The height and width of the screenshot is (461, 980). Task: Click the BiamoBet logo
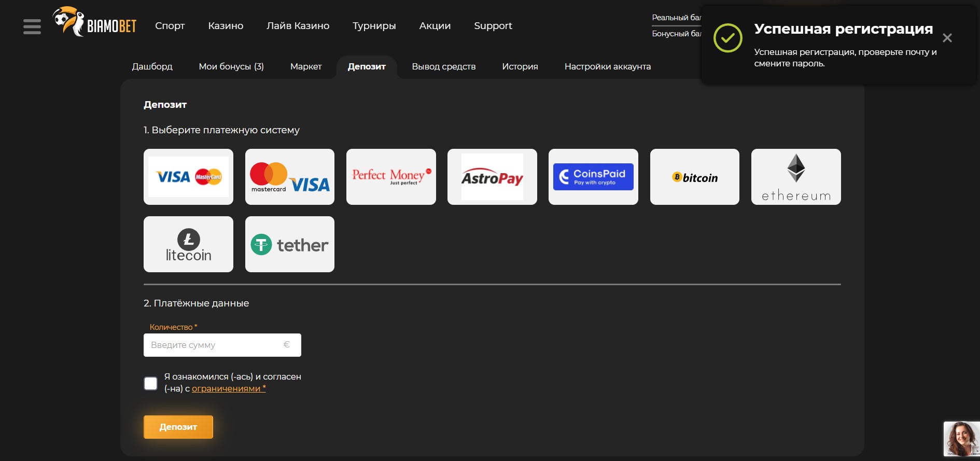(95, 22)
